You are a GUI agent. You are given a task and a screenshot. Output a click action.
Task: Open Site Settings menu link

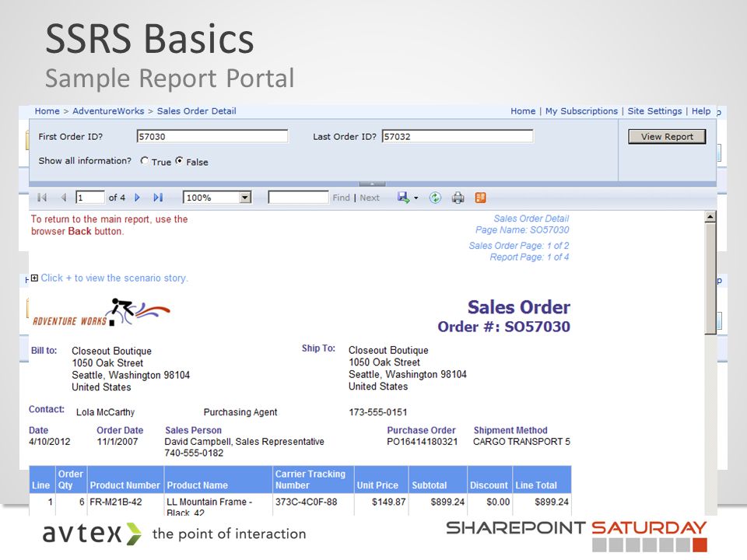(654, 111)
